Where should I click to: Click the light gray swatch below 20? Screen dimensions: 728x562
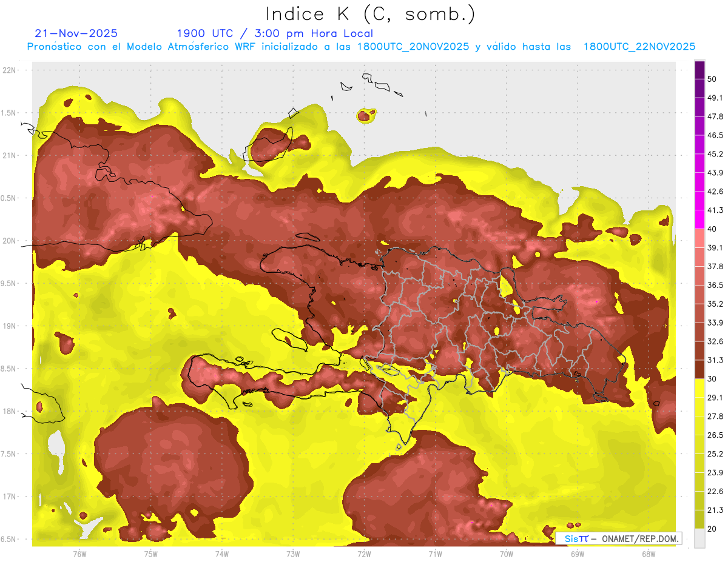tap(699, 538)
